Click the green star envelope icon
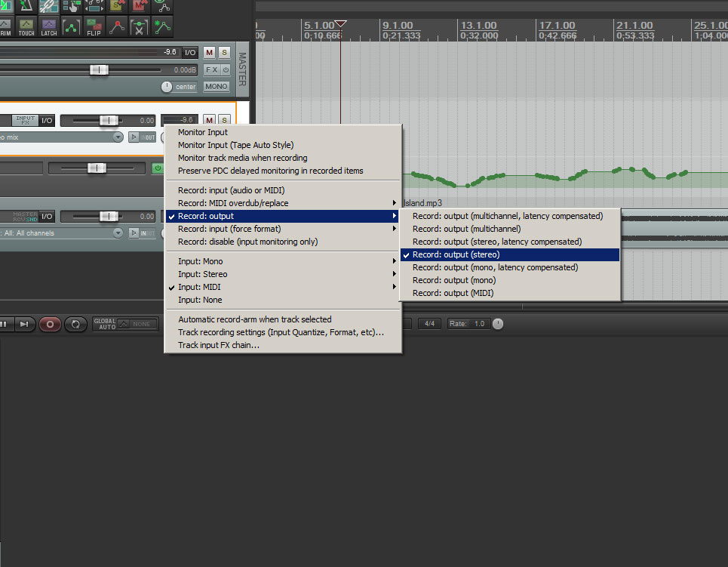The height and width of the screenshot is (567, 728). (162, 27)
